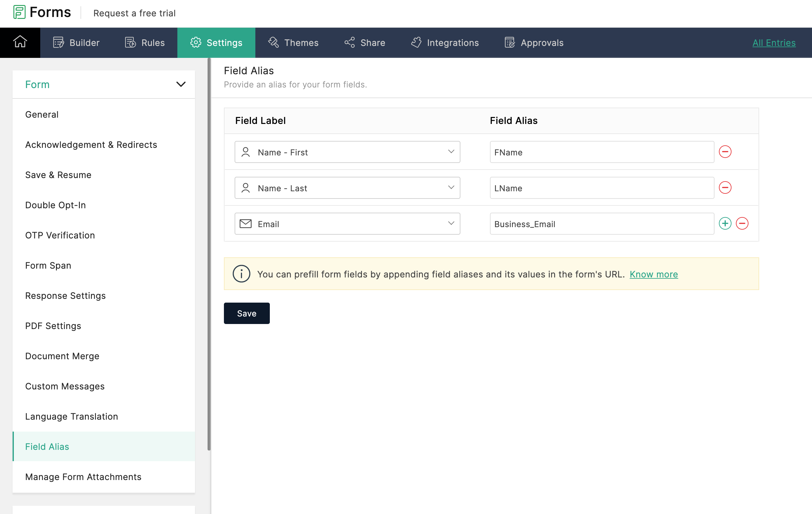Select PDF Settings in the sidebar
Image resolution: width=812 pixels, height=514 pixels.
53,326
